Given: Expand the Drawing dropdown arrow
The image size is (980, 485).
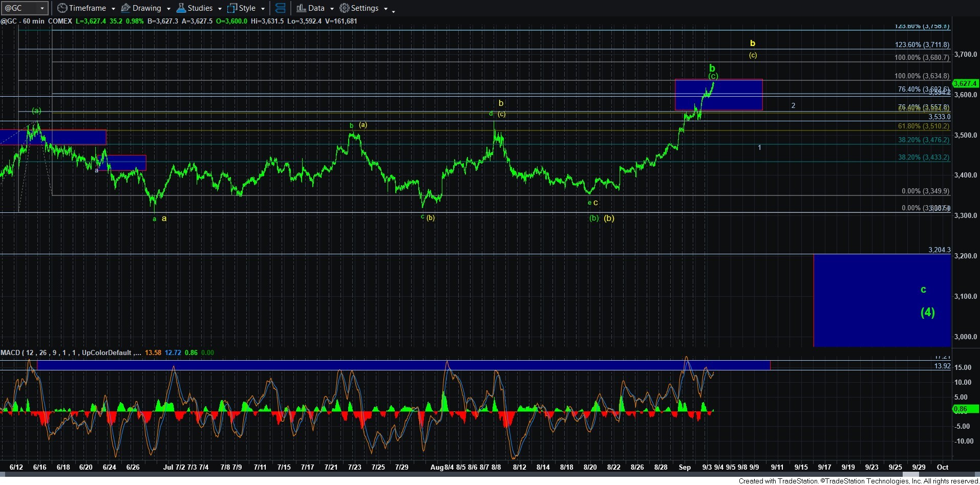Looking at the screenshot, I should coord(168,9).
